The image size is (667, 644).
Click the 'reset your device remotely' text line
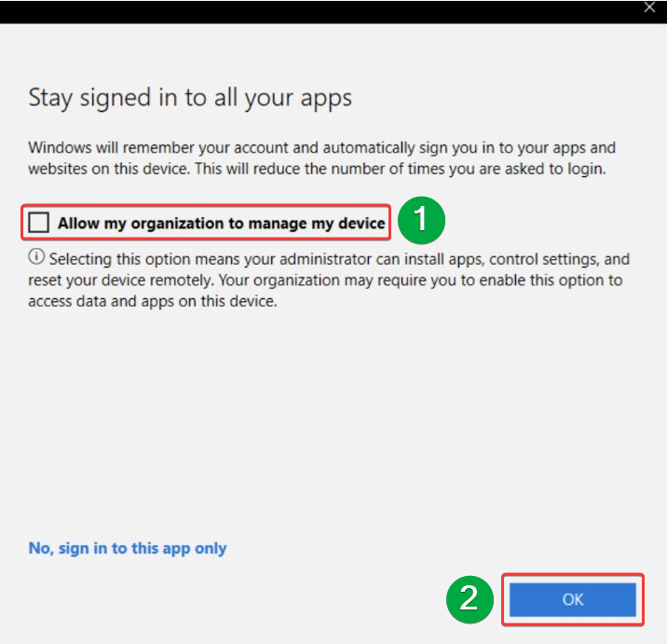click(325, 281)
